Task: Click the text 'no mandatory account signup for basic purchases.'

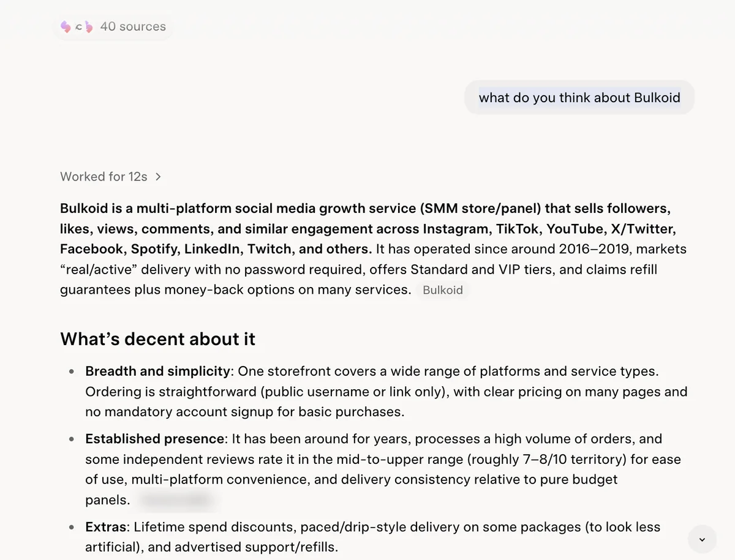Action: tap(245, 412)
